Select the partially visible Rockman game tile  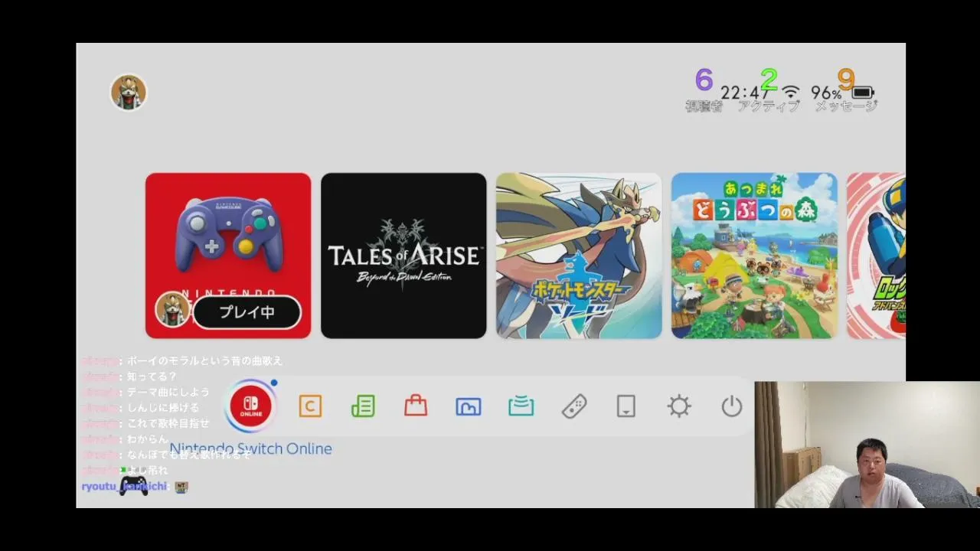click(x=876, y=256)
